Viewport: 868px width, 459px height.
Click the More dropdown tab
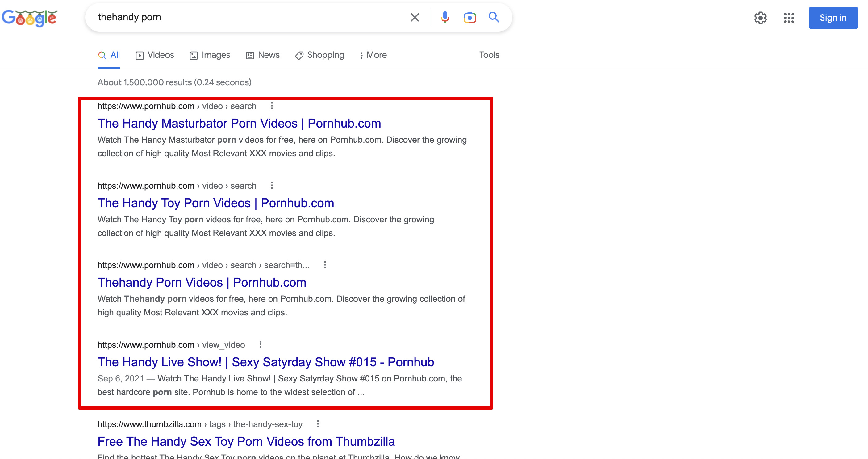373,55
